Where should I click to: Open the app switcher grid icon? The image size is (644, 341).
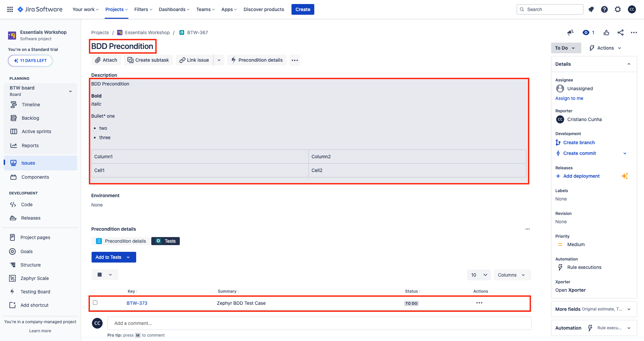pyautogui.click(x=10, y=9)
